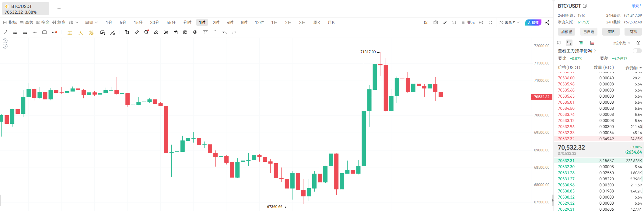The image size is (644, 211).
Task: Open the 周期 period dropdown
Action: pos(91,22)
